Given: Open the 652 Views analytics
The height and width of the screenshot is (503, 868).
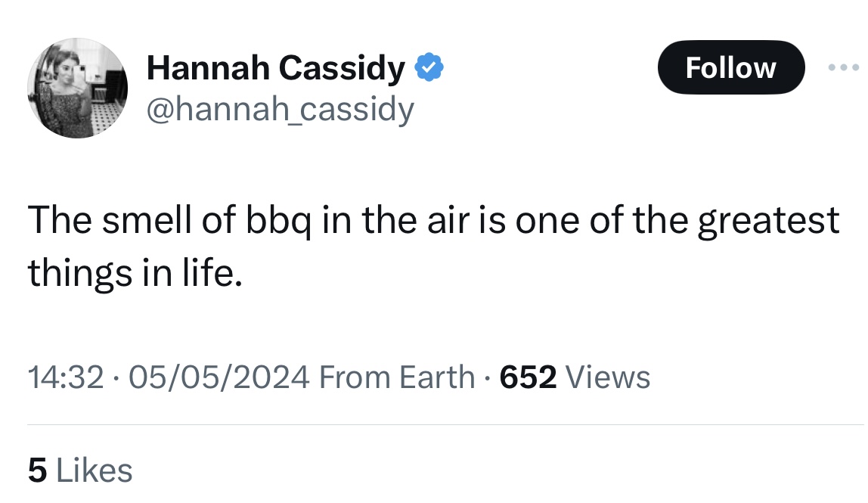Looking at the screenshot, I should (575, 377).
